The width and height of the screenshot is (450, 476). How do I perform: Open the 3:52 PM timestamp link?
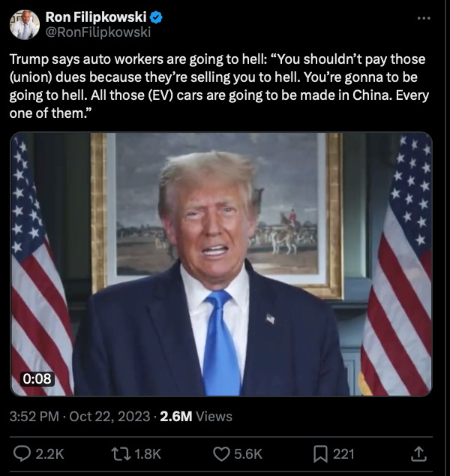tap(34, 416)
